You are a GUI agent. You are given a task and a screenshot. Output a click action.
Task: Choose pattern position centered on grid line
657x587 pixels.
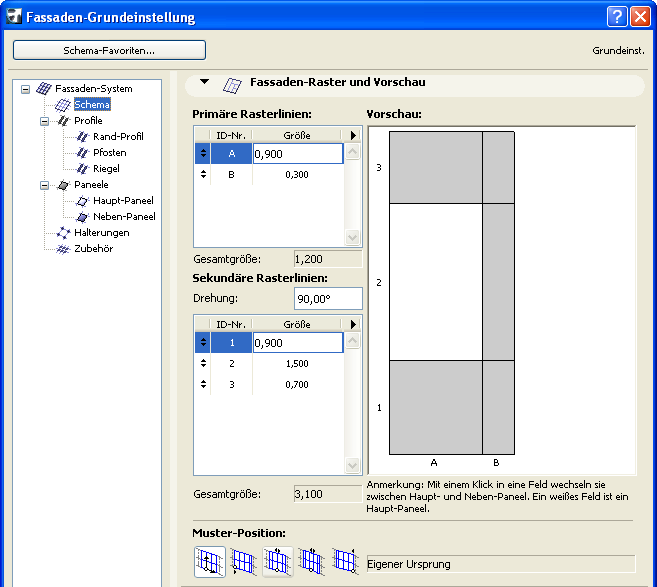(277, 562)
